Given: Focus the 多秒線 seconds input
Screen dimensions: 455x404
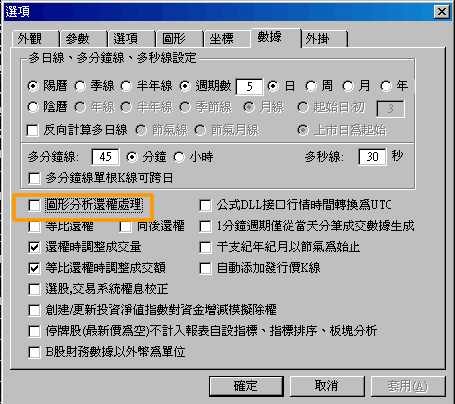Looking at the screenshot, I should (x=372, y=157).
